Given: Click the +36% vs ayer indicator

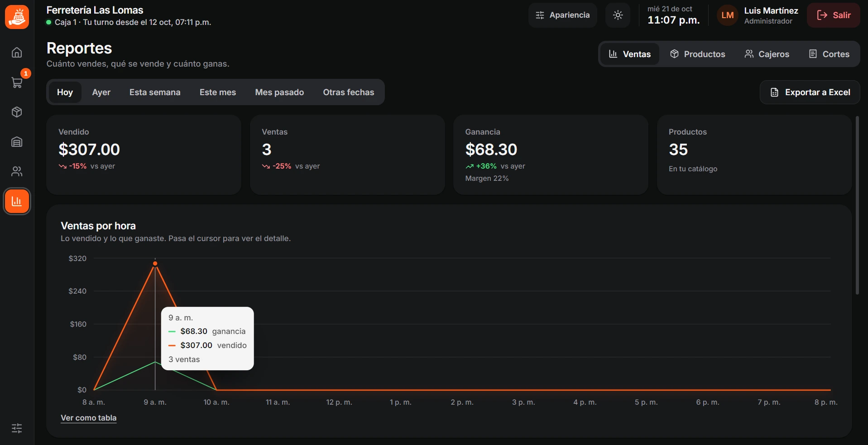Looking at the screenshot, I should (495, 166).
